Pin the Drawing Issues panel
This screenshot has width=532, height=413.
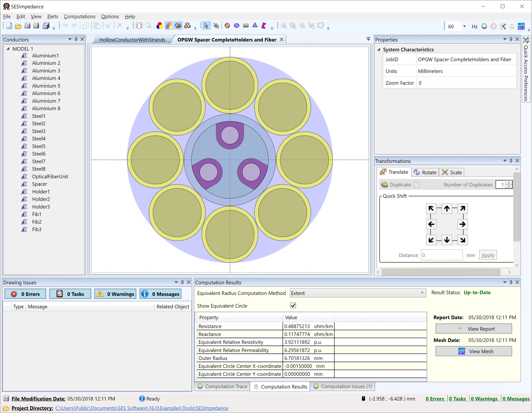pyautogui.click(x=182, y=282)
